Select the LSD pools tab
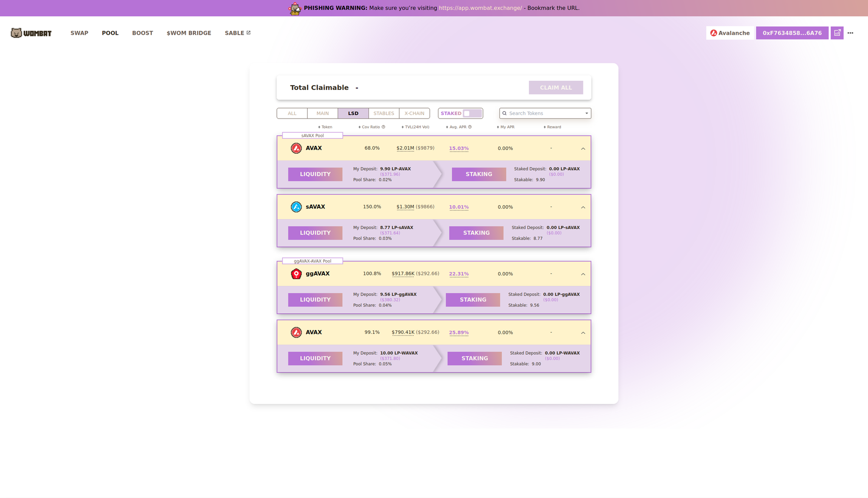 pyautogui.click(x=353, y=113)
